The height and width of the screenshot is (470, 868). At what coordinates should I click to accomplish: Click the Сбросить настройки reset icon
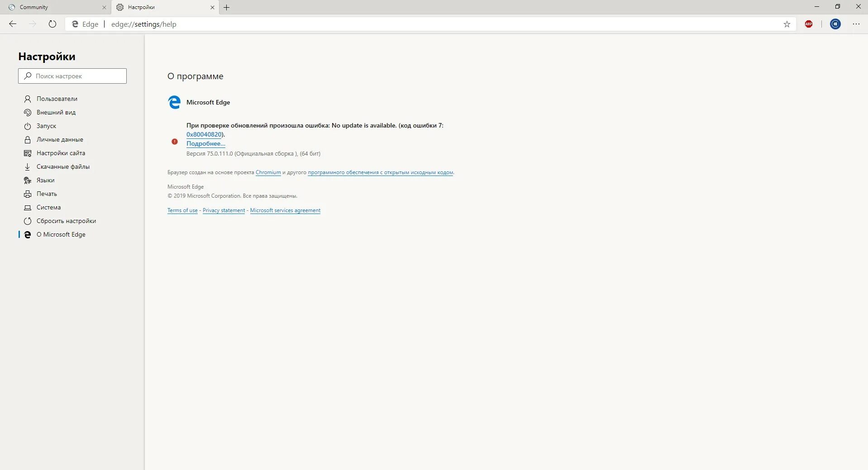(x=28, y=221)
